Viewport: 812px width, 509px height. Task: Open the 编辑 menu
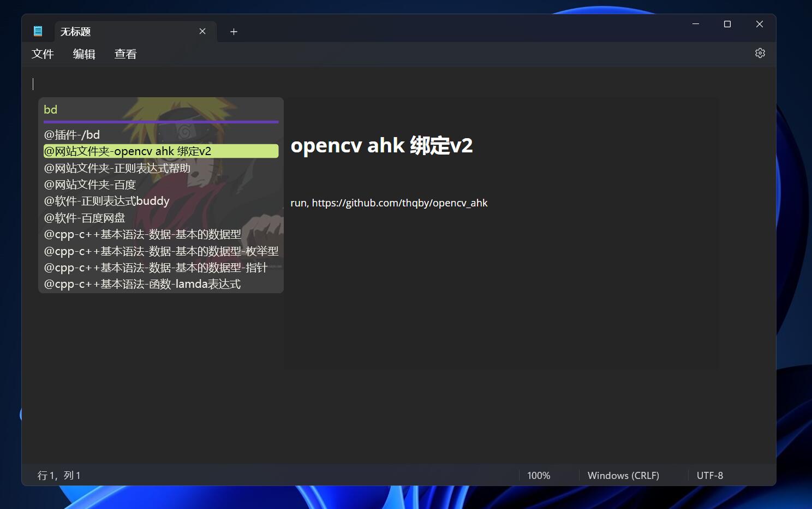[x=84, y=54]
